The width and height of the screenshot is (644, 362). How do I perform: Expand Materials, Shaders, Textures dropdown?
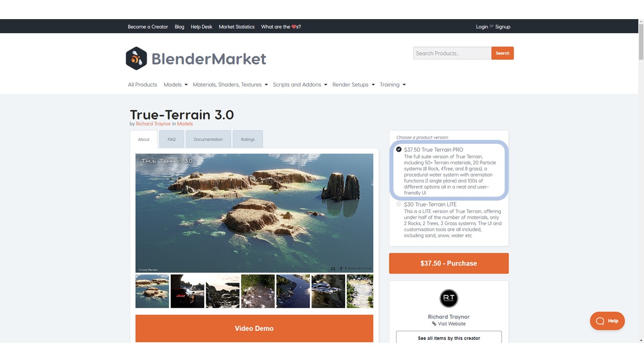point(230,84)
